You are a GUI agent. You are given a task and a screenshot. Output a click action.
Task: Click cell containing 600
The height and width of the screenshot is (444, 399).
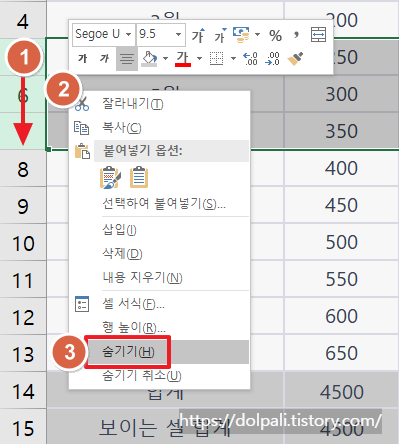coord(342,316)
